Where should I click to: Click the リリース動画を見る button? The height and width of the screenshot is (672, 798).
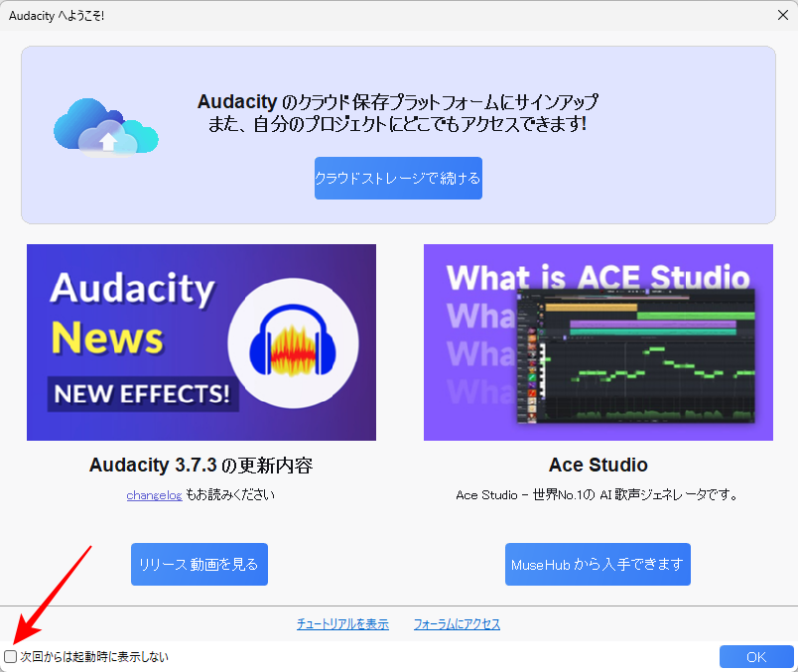point(199,564)
